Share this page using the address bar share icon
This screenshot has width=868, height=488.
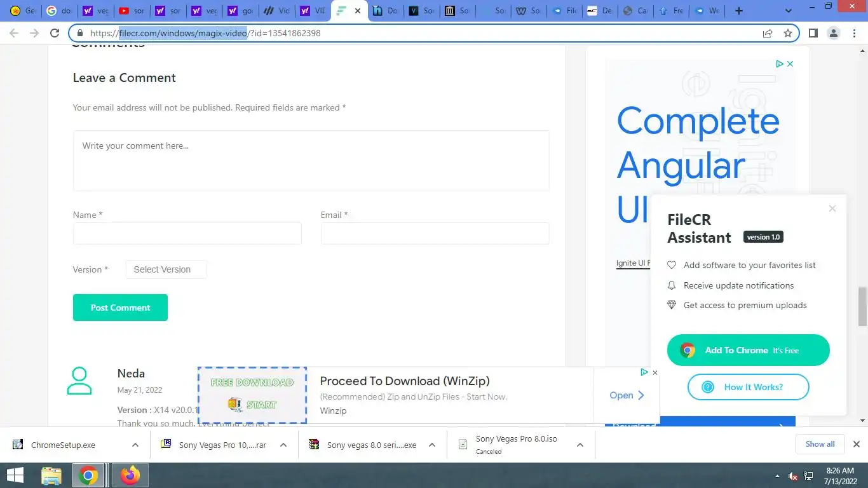(x=768, y=33)
